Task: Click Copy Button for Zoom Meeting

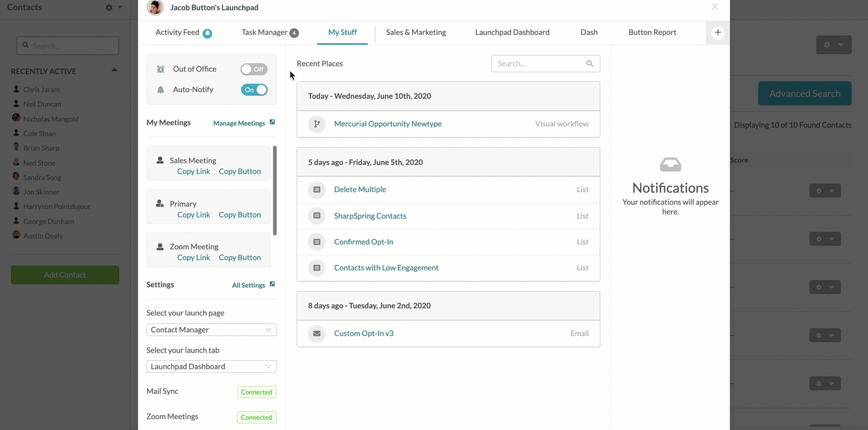Action: pyautogui.click(x=240, y=258)
